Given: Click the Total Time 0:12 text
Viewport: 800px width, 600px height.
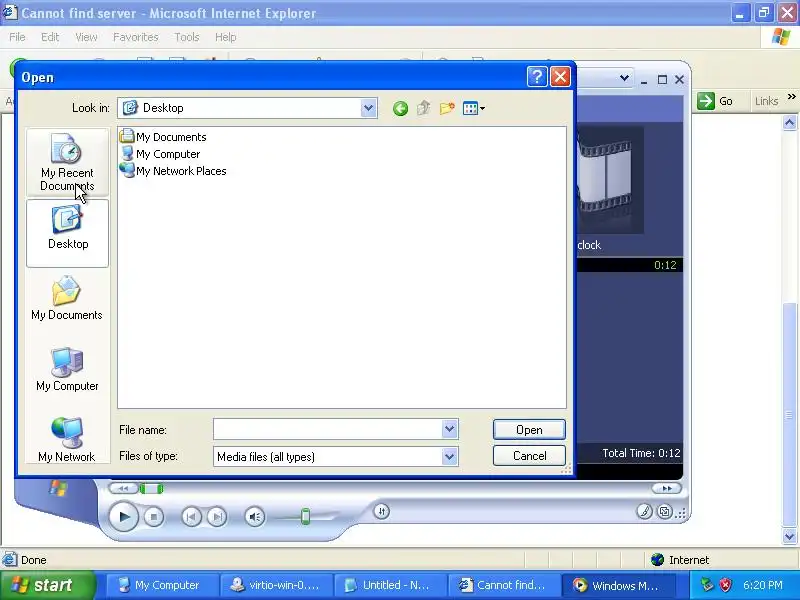Looking at the screenshot, I should [641, 453].
